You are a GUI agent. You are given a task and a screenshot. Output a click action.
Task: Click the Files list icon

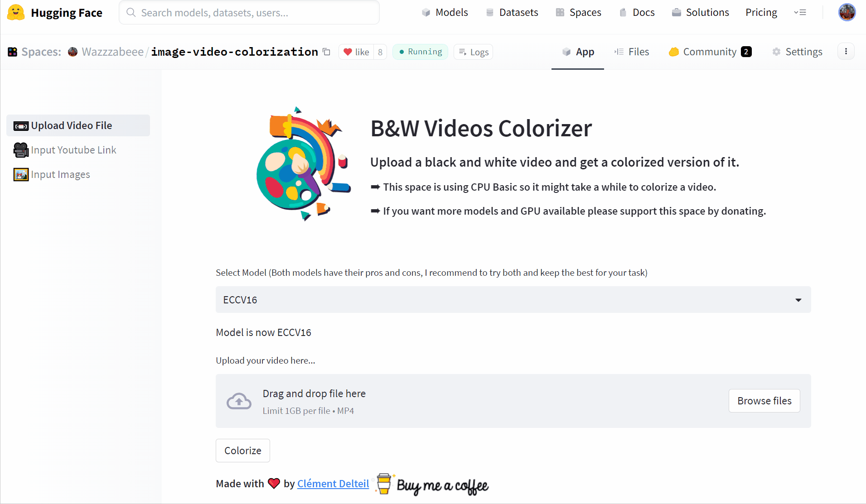[x=619, y=52]
